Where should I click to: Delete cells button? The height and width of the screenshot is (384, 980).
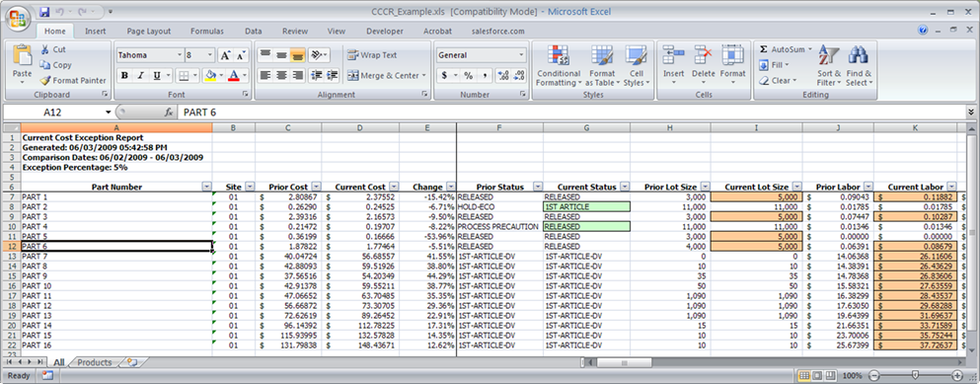point(703,64)
